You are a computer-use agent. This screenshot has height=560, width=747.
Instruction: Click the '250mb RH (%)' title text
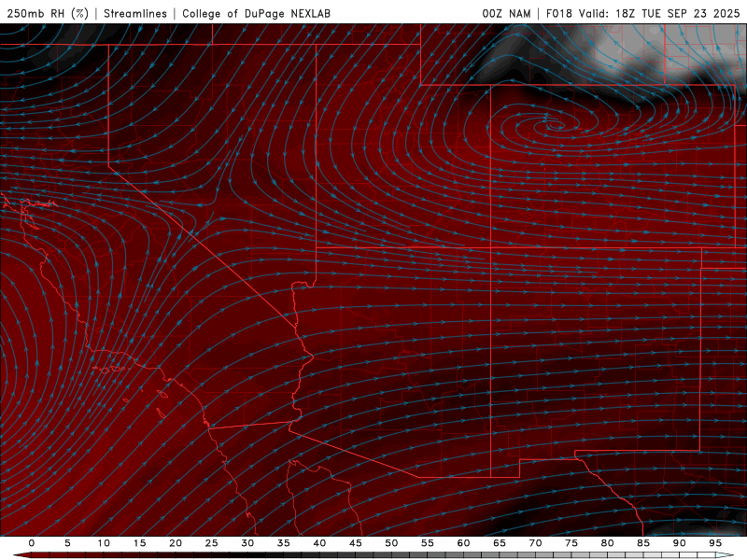click(x=48, y=13)
